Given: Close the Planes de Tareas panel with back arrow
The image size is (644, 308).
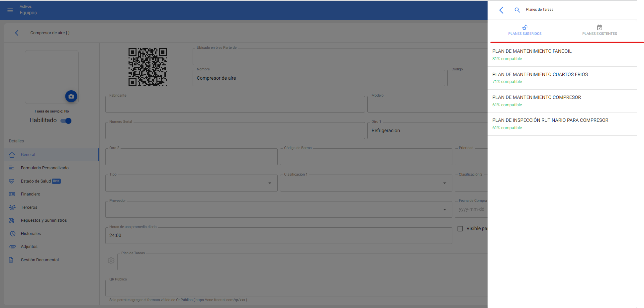Looking at the screenshot, I should click(501, 10).
